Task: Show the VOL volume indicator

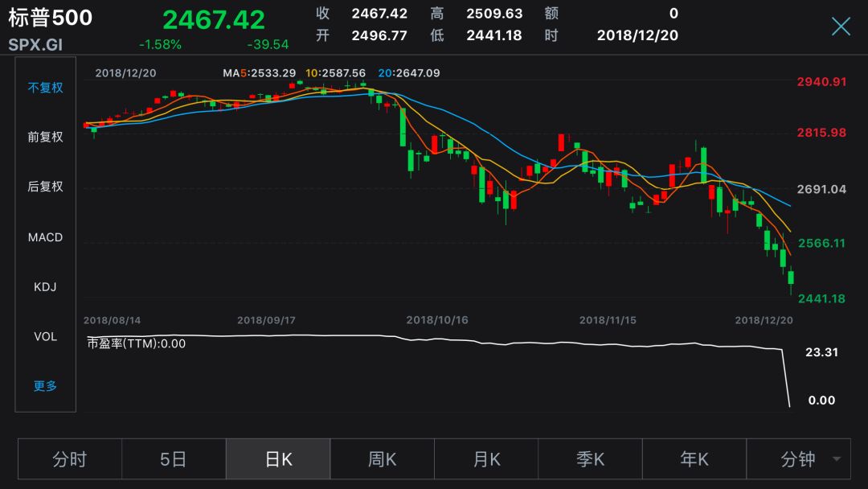Action: [45, 336]
